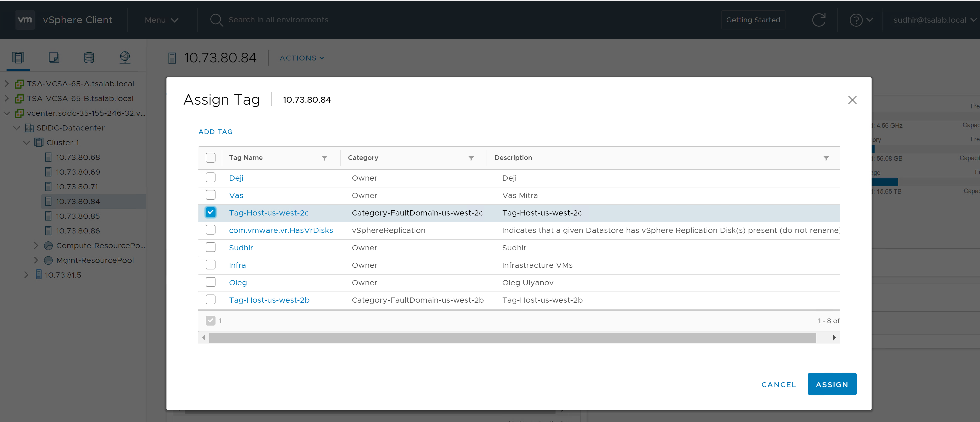980x422 pixels.
Task: Switch to VMs and Templates view
Action: pos(54,57)
